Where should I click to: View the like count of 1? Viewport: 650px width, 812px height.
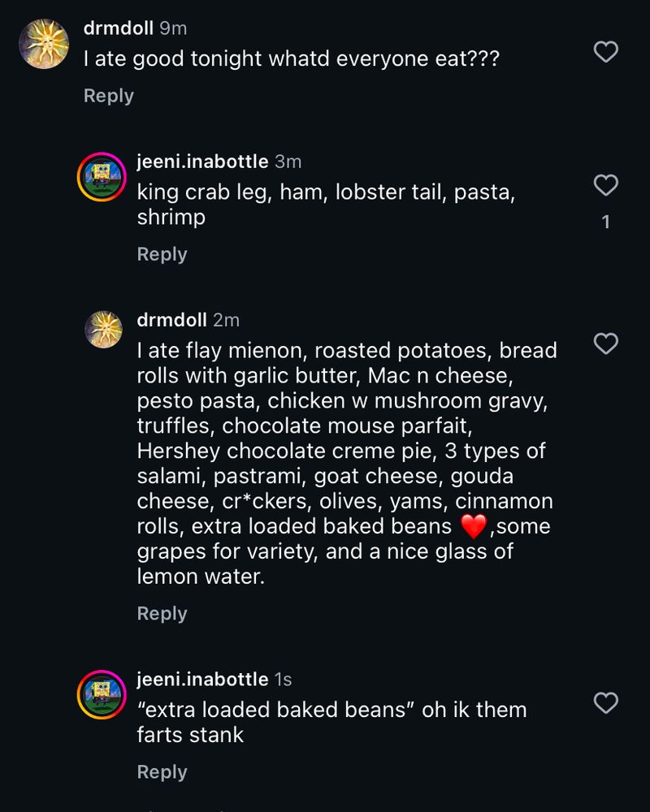pyautogui.click(x=606, y=222)
